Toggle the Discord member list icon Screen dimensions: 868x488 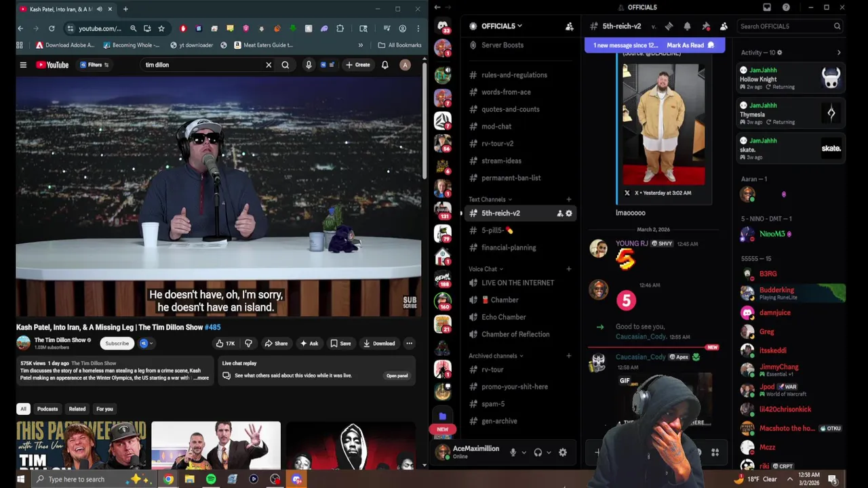[x=724, y=26]
